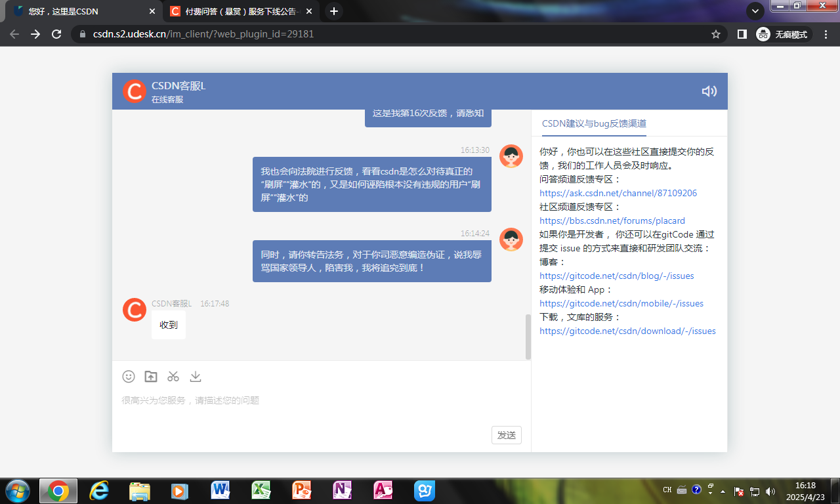Screen dimensions: 840x504
Task: Click taskbar clock showing 16:18
Action: point(805,491)
